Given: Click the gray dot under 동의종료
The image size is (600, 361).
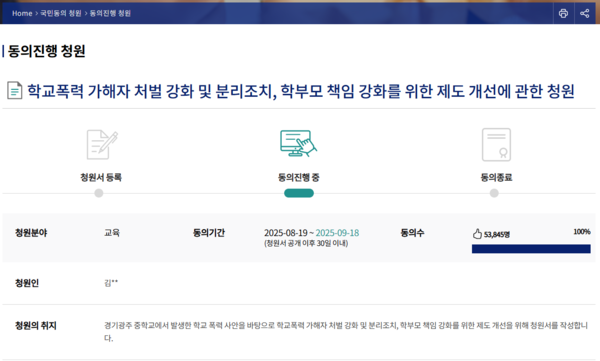Looking at the screenshot, I should 494,193.
